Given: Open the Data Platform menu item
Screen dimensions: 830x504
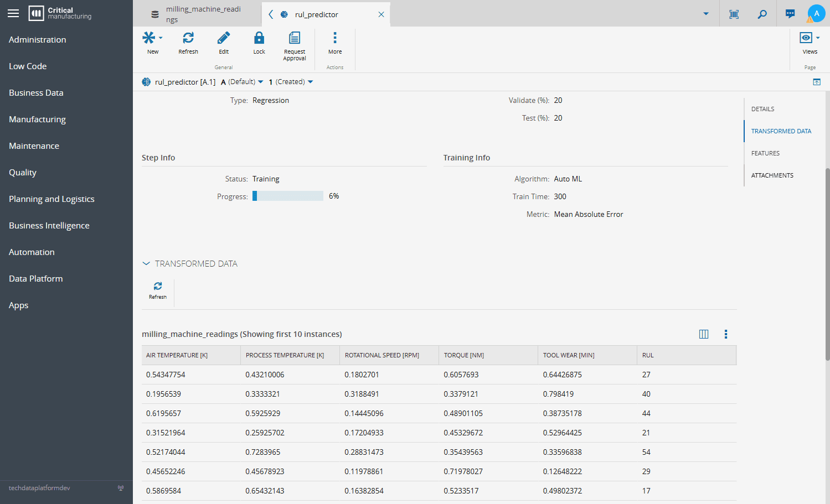Looking at the screenshot, I should [x=35, y=279].
